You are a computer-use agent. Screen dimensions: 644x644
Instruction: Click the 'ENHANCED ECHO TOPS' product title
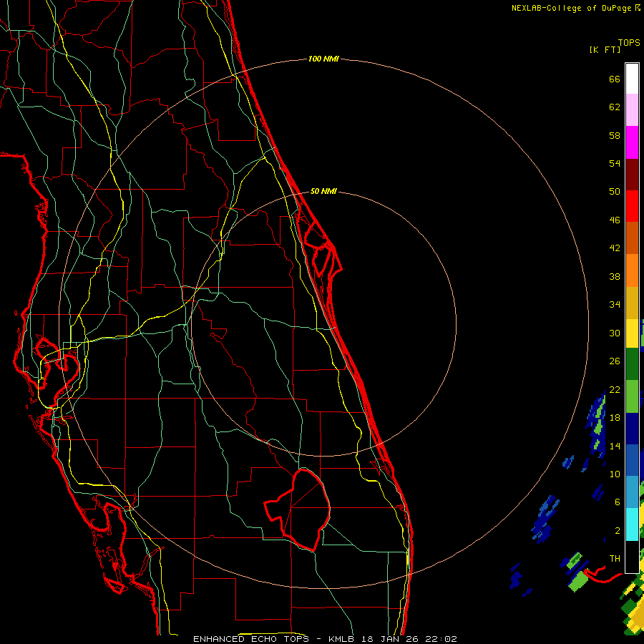[251, 639]
